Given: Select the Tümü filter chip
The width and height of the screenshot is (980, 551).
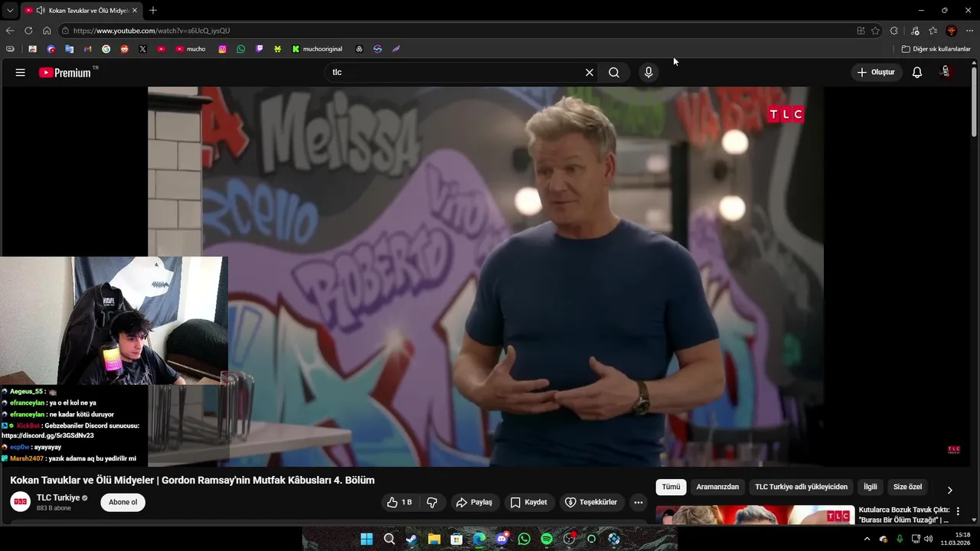Looking at the screenshot, I should click(x=671, y=487).
